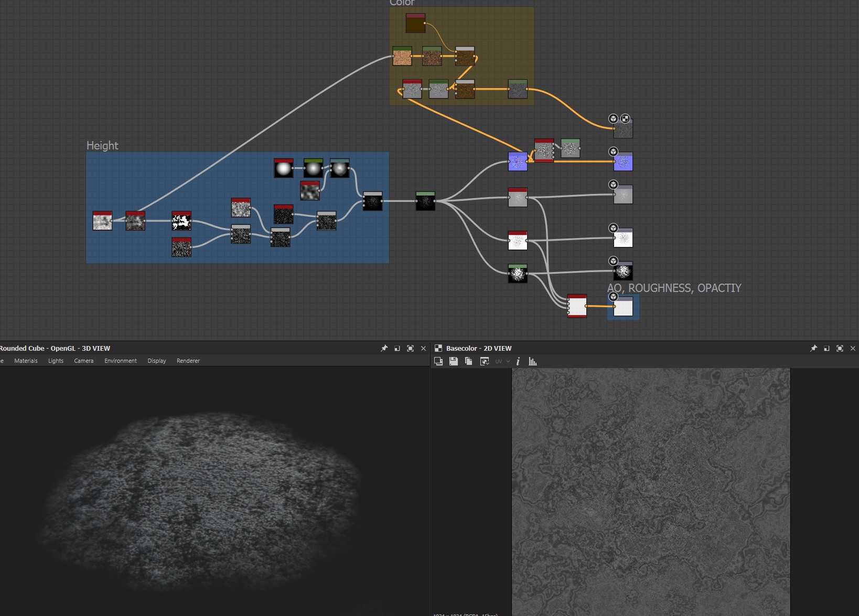This screenshot has width=859, height=616.
Task: Click the save bitmap icon in 2D view
Action: [x=454, y=361]
